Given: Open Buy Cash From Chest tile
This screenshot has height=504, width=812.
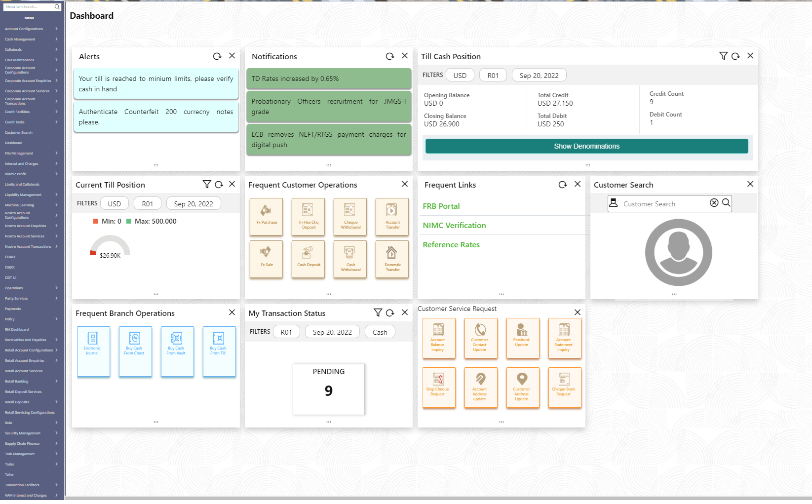Looking at the screenshot, I should 135,351.
